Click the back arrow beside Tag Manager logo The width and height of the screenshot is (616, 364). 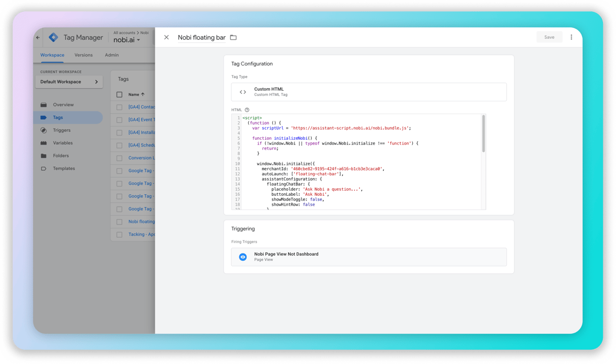tap(38, 37)
